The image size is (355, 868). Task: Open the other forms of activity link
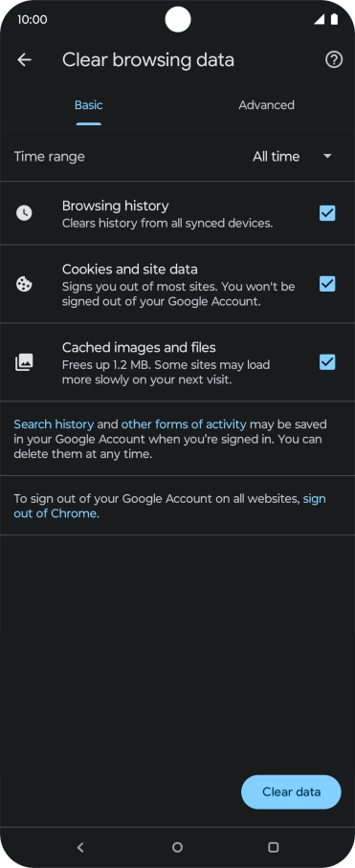[x=184, y=424]
